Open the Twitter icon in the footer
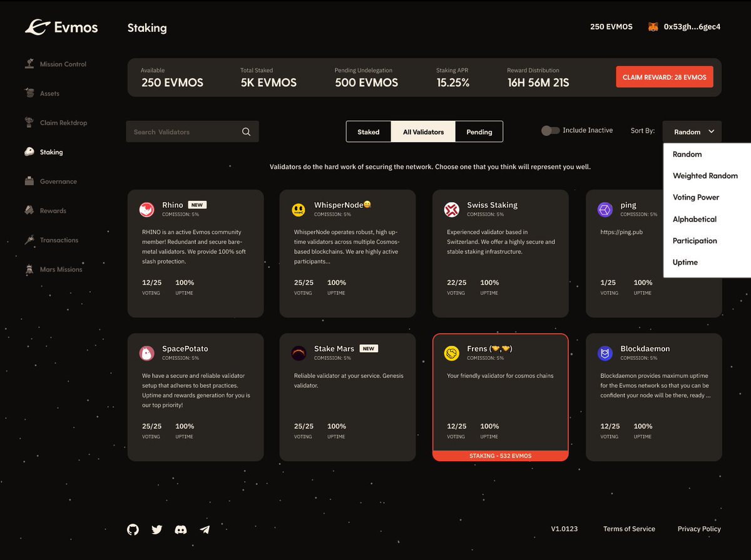Image resolution: width=751 pixels, height=560 pixels. click(156, 529)
